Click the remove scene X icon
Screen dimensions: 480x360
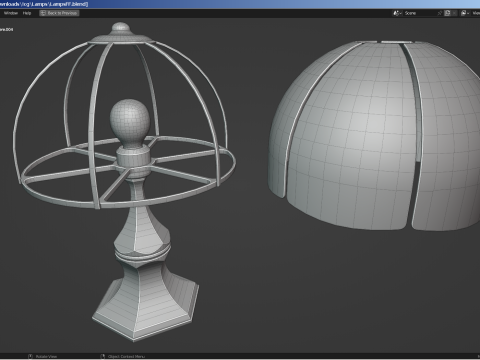(454, 13)
